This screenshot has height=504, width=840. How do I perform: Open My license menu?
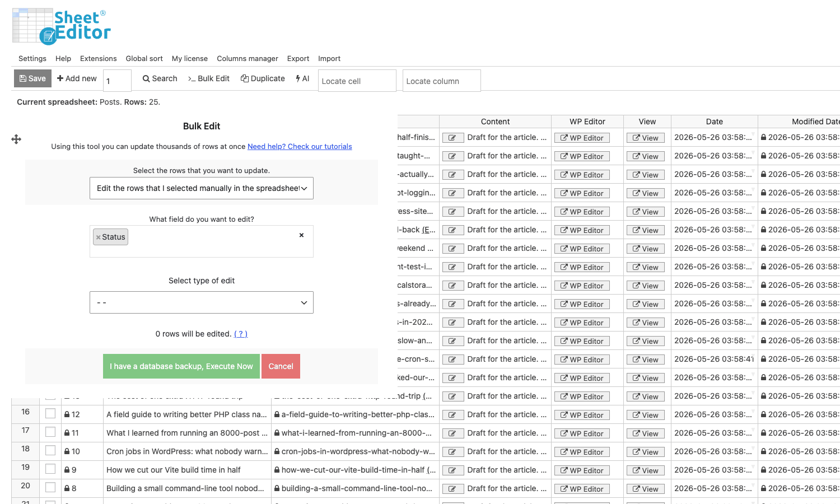pyautogui.click(x=190, y=58)
